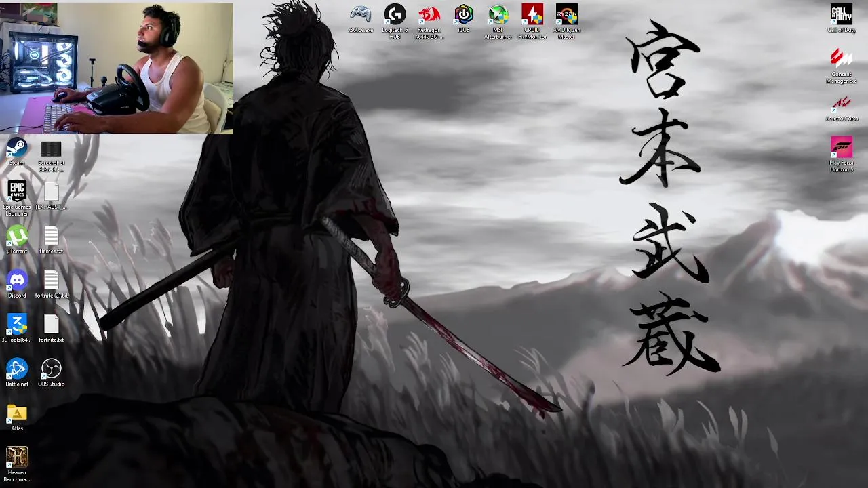Select the Screenshot image file icon
The width and height of the screenshot is (868, 488).
pyautogui.click(x=51, y=156)
